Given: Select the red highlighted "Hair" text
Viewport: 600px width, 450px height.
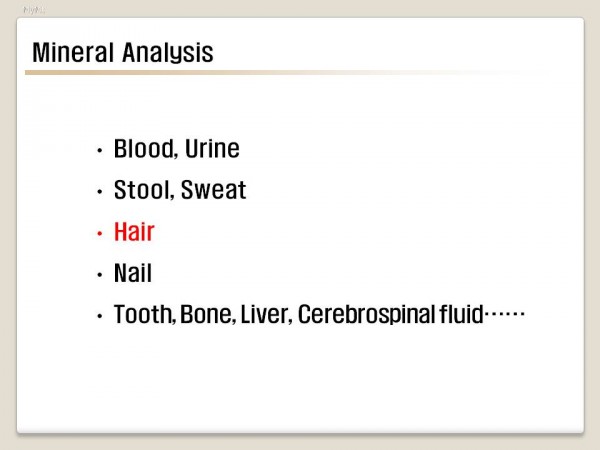Looking at the screenshot, I should coord(134,232).
